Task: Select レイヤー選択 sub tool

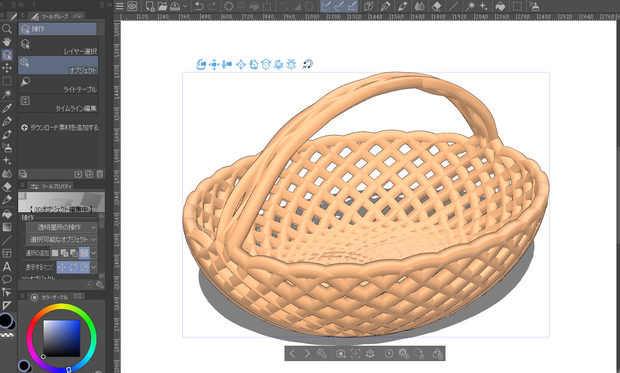Action: (x=58, y=46)
